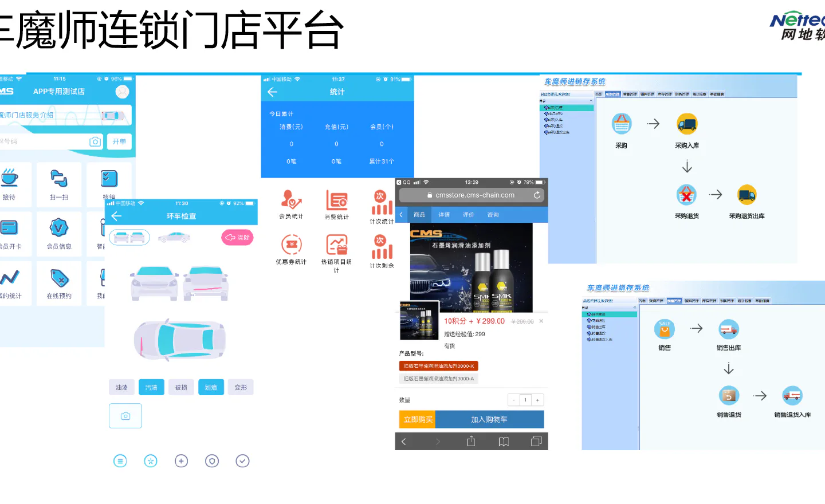Click the 立即购买 button
The width and height of the screenshot is (825, 504).
[x=418, y=419]
